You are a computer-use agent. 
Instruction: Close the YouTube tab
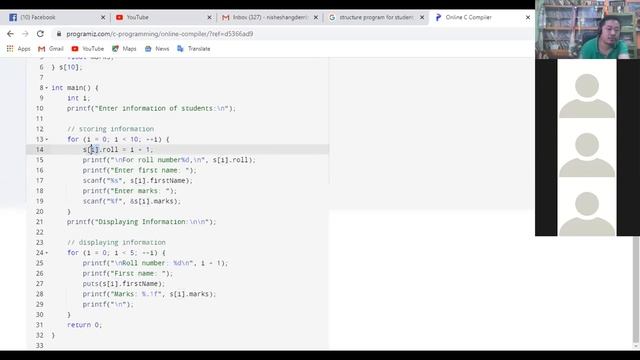click(x=209, y=18)
